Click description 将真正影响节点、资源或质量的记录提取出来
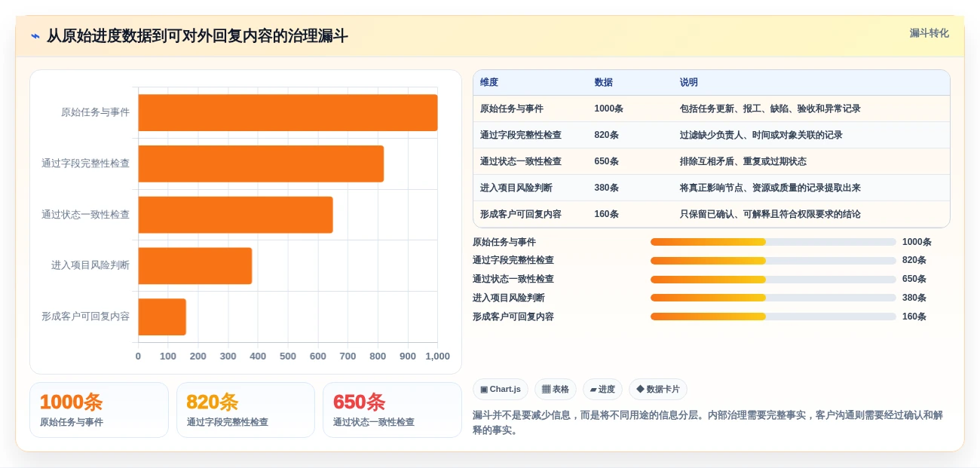Image resolution: width=980 pixels, height=468 pixels. coord(770,188)
